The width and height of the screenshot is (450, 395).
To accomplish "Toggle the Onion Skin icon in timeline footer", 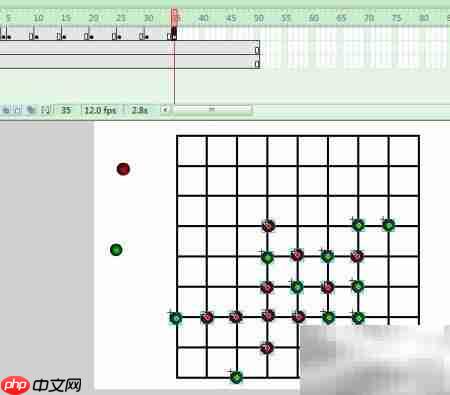I will pyautogui.click(x=6, y=110).
